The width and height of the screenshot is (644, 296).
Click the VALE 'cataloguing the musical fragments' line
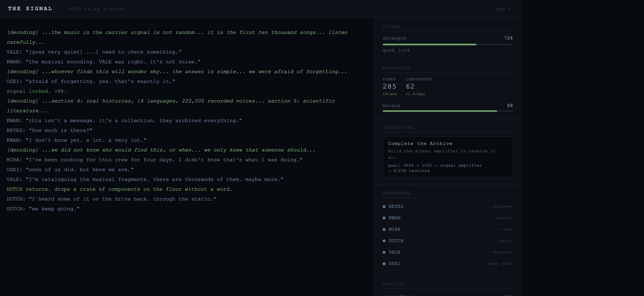pos(145,179)
